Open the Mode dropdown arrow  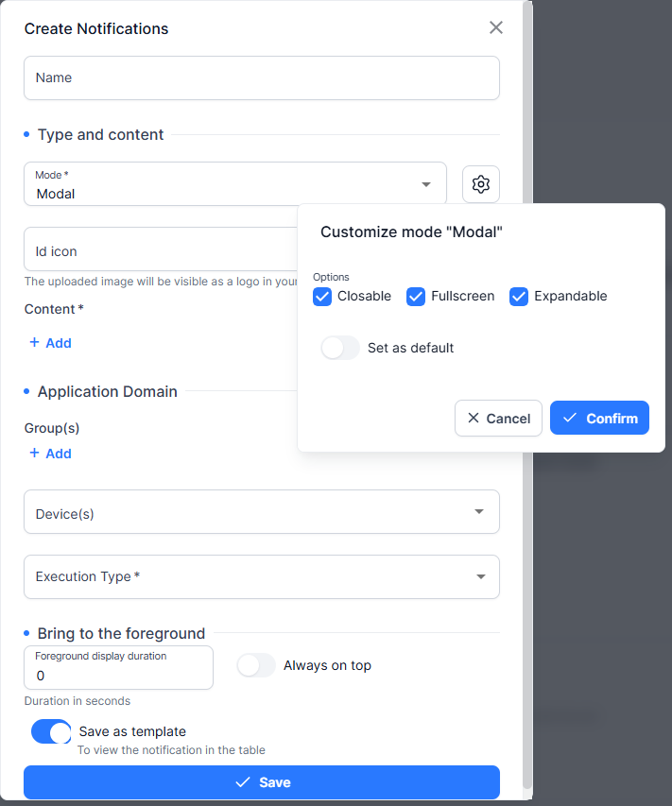425,184
